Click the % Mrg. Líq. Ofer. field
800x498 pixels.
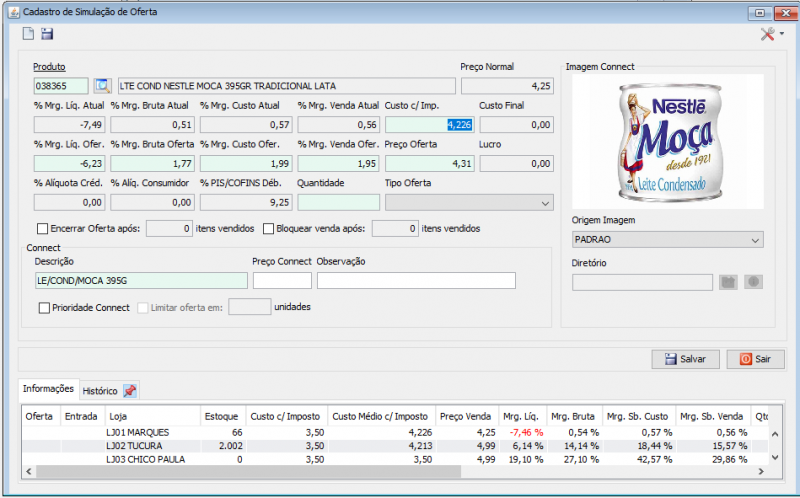pos(69,164)
